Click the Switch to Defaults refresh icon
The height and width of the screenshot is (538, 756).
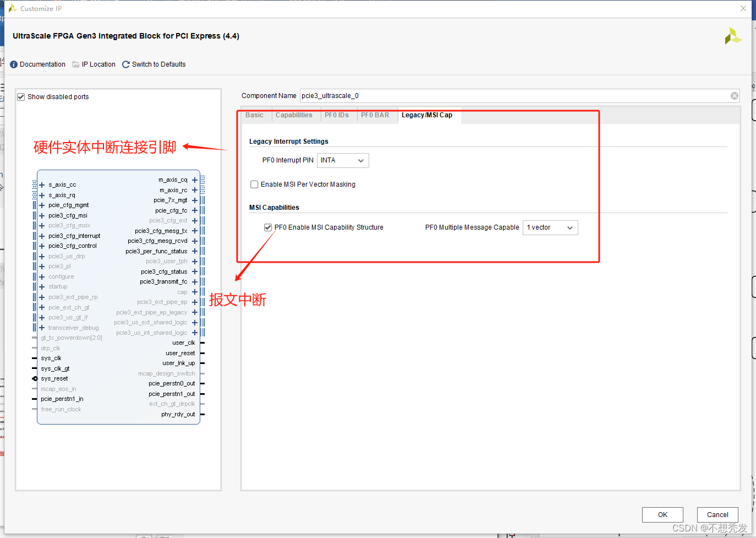pos(126,64)
